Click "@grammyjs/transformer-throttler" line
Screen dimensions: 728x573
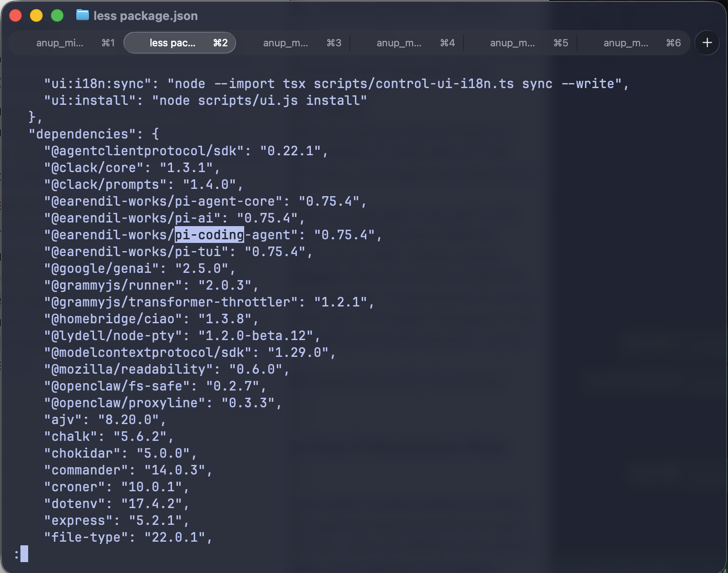coord(209,302)
